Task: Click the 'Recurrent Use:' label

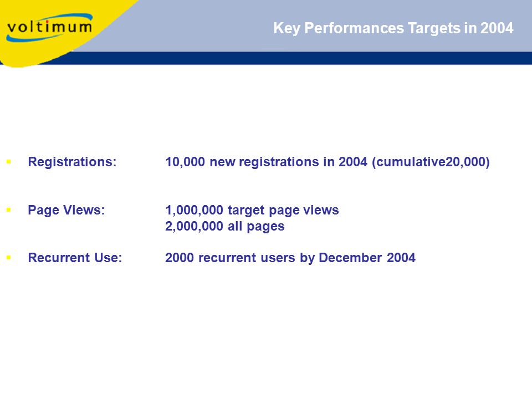Action: [x=75, y=258]
